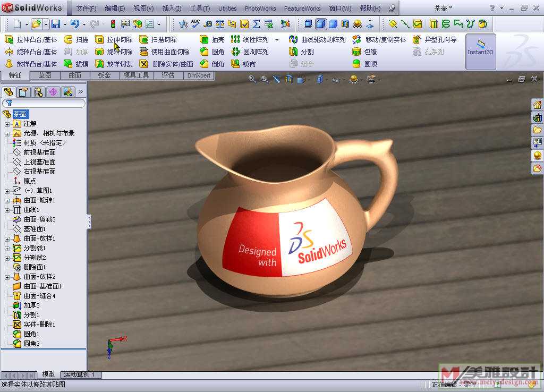Select the 上视基准面 plane in the tree
This screenshot has height=392, width=544.
(x=39, y=162)
